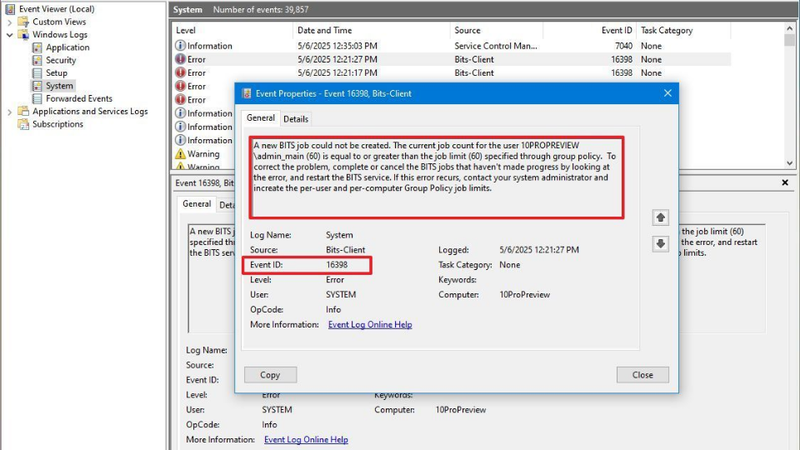Click the Level value Error in dialog
The image size is (800, 450).
click(x=335, y=280)
